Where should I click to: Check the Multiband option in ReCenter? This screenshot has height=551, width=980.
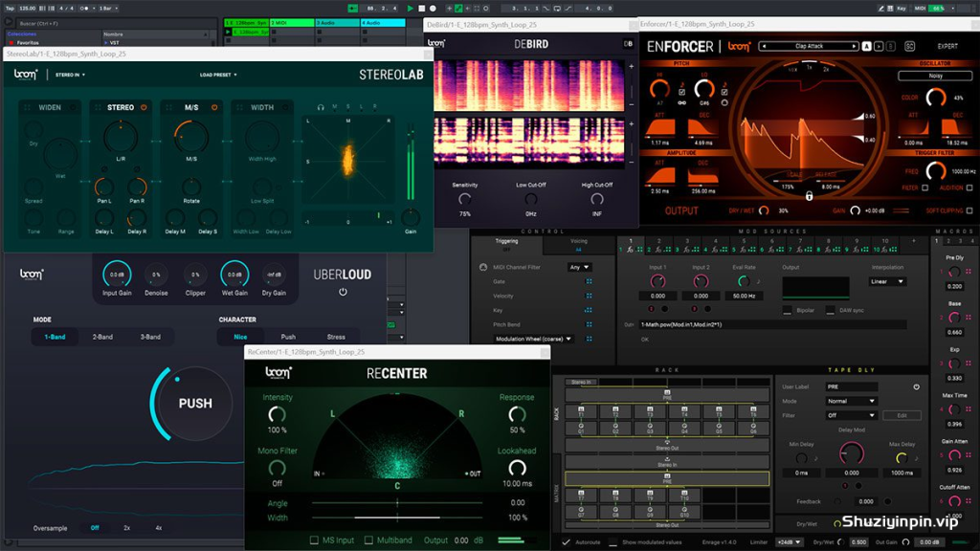coord(368,540)
